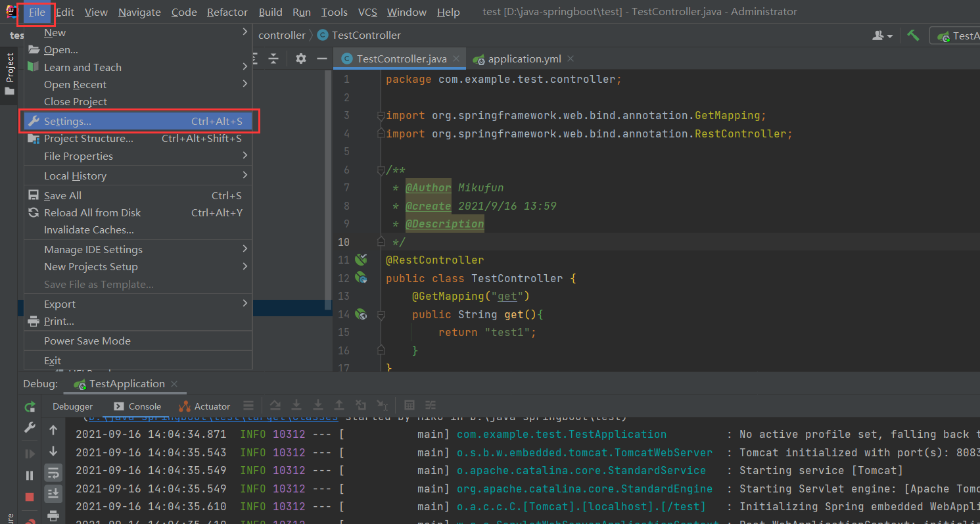This screenshot has width=980, height=524.
Task: Click the line 12 gutter icon
Action: point(361,278)
